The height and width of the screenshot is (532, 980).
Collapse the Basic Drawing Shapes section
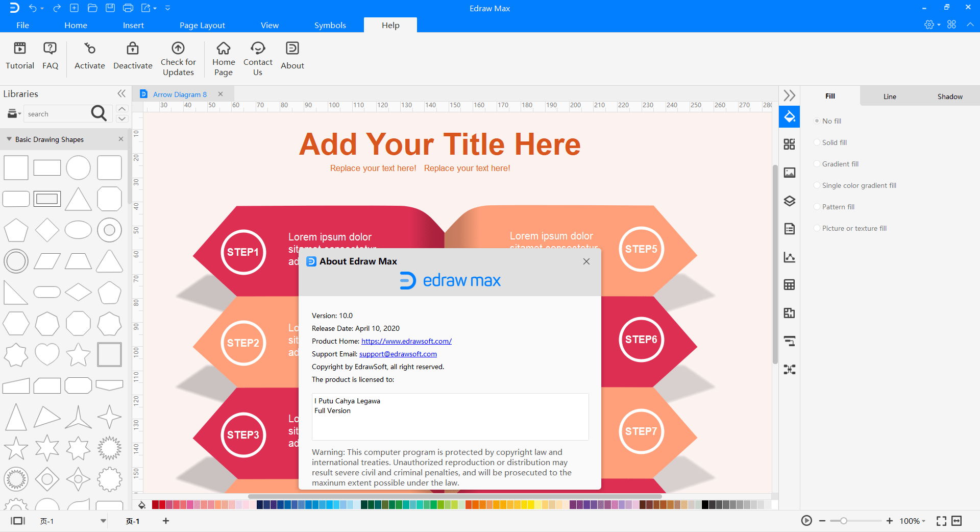pyautogui.click(x=9, y=139)
